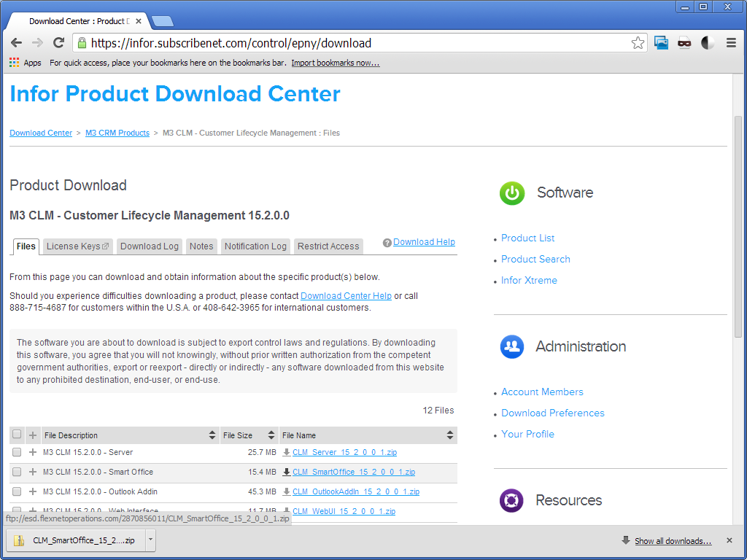Open the Restrict Access tab

point(328,246)
